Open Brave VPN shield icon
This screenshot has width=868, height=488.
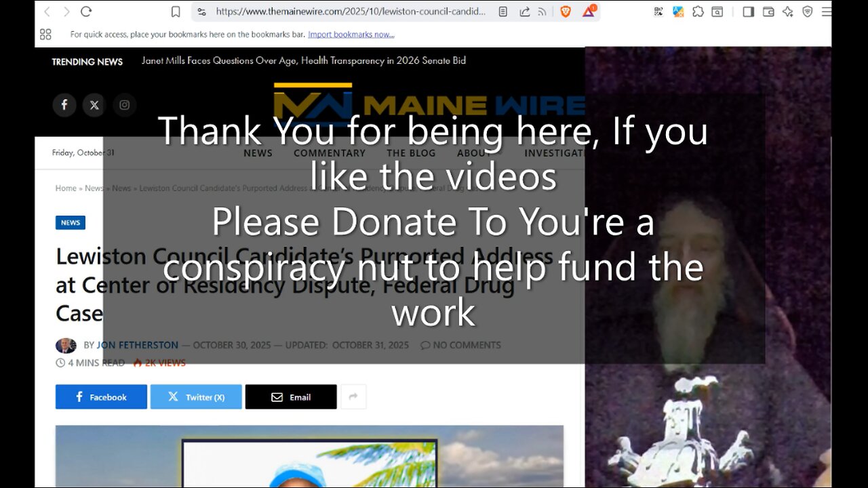coord(808,12)
